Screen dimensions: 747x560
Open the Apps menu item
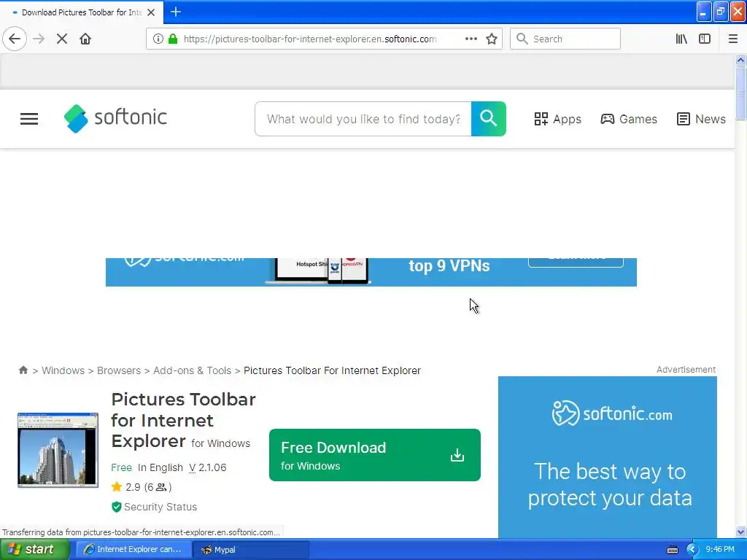pyautogui.click(x=558, y=119)
